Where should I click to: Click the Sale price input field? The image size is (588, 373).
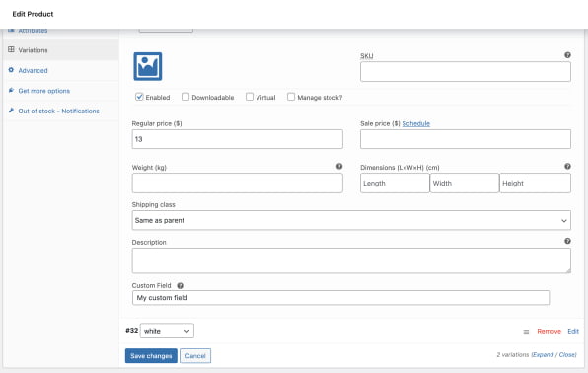(466, 139)
